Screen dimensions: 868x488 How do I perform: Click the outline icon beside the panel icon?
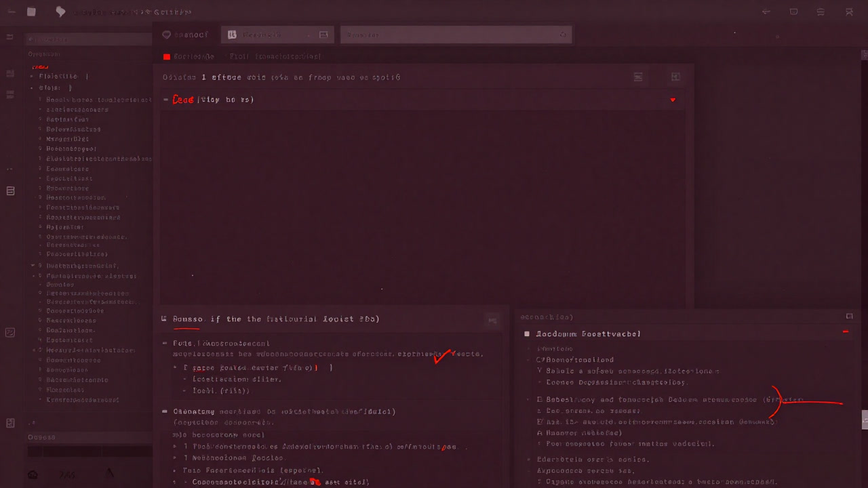tap(638, 77)
